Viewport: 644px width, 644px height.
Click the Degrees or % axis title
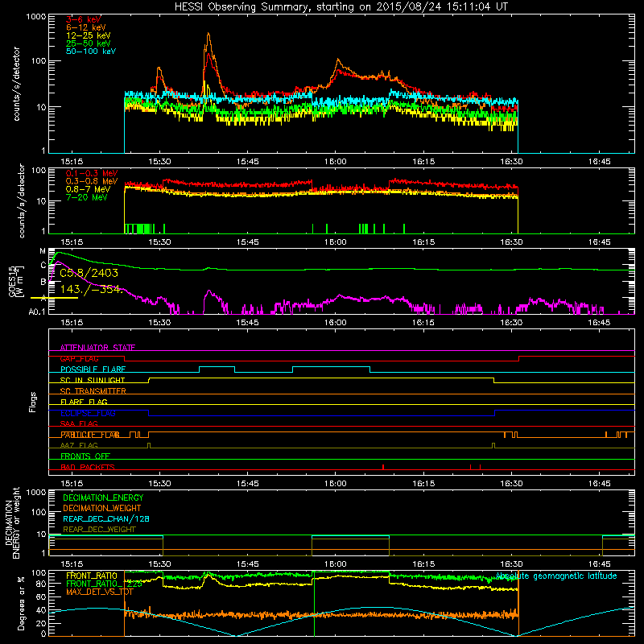point(21,604)
